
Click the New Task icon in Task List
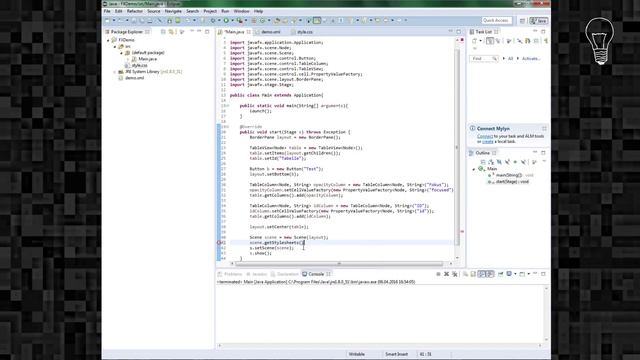pyautogui.click(x=474, y=41)
